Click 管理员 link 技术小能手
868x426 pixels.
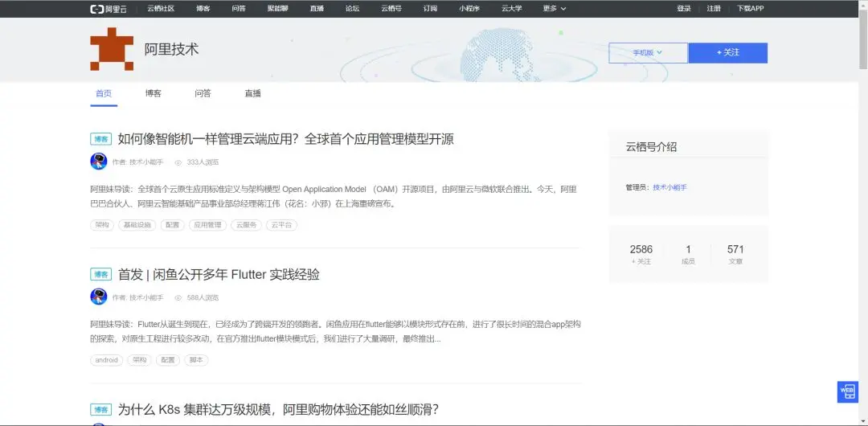coord(669,187)
